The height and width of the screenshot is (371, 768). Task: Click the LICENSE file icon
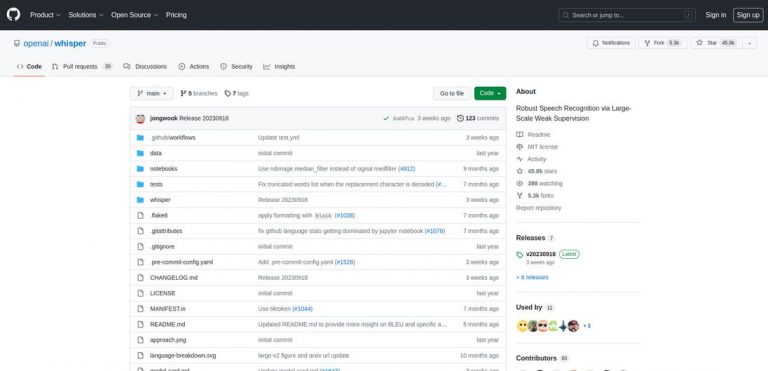point(141,293)
